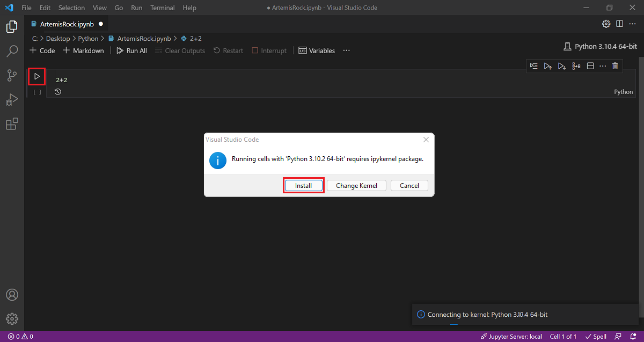Click Install in the ipykernel dialog
644x342 pixels.
coord(303,186)
